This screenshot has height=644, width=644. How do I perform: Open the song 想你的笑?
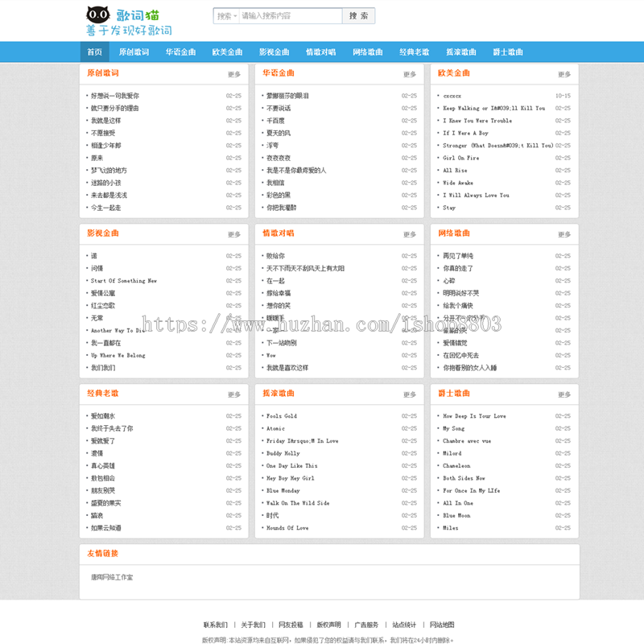[279, 306]
